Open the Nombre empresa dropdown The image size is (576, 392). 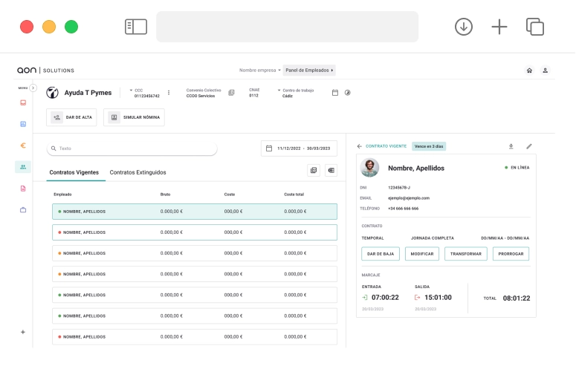259,71
